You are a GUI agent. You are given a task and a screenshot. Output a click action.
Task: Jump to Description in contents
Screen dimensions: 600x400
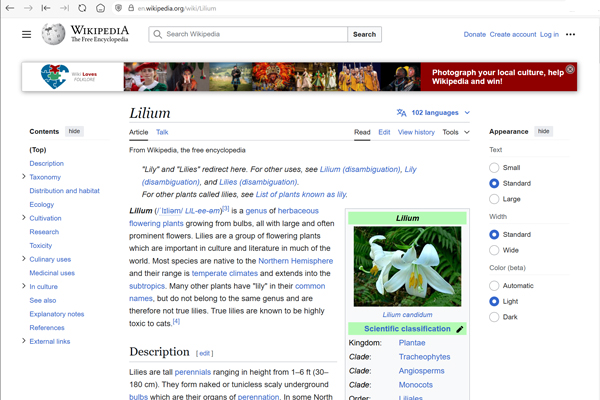click(x=47, y=163)
